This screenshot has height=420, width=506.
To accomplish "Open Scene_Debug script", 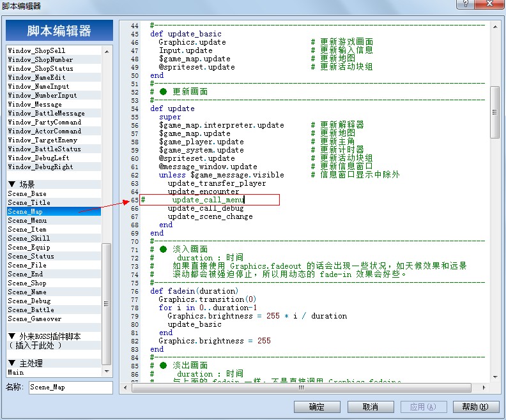I will (54, 301).
